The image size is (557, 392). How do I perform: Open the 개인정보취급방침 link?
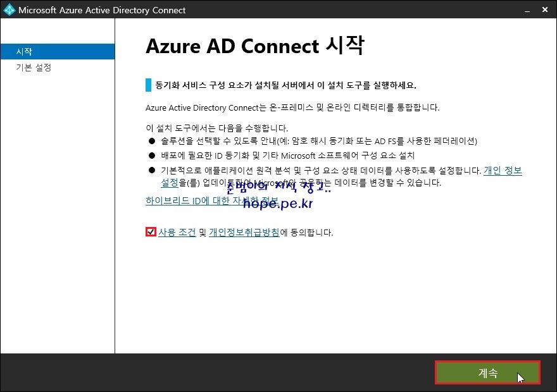point(244,233)
